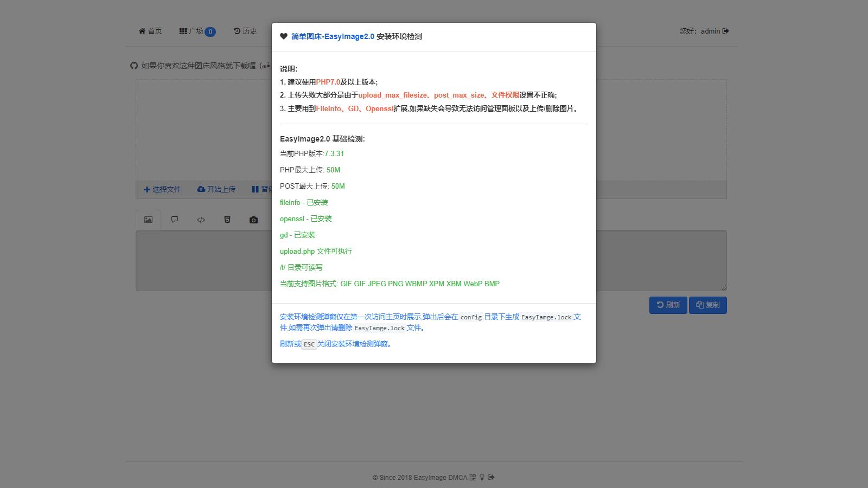Click the logout icon beside admin
The image size is (868, 488).
(x=726, y=31)
